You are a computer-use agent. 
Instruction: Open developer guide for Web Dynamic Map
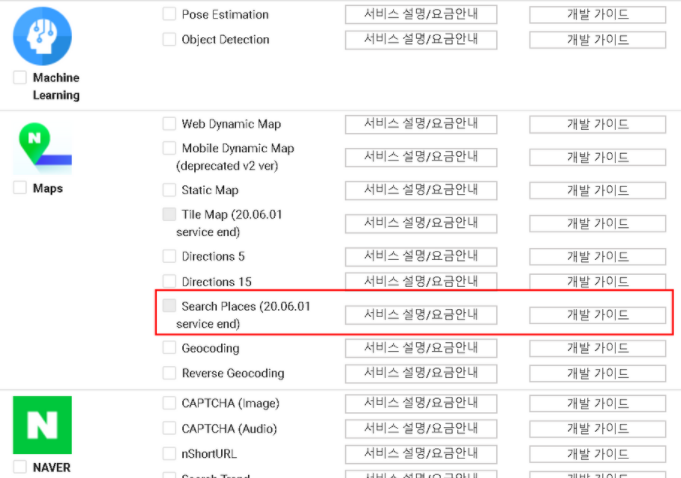597,124
